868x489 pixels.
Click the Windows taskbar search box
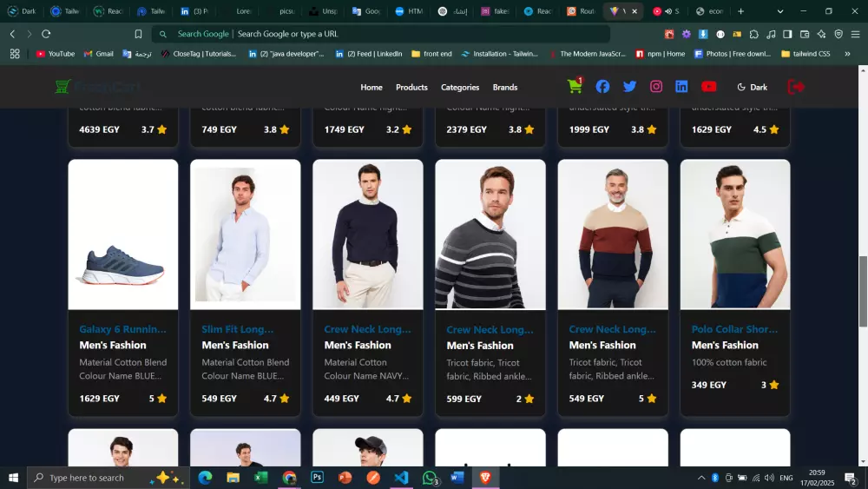click(108, 478)
